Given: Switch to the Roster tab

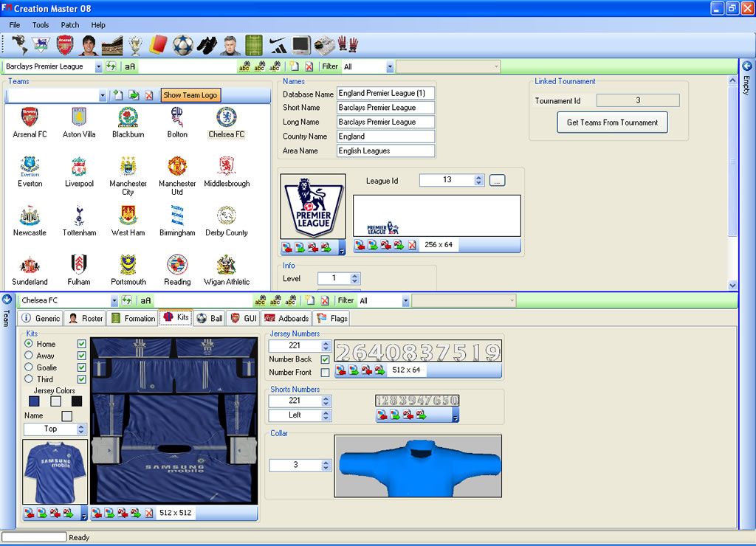Looking at the screenshot, I should [86, 319].
